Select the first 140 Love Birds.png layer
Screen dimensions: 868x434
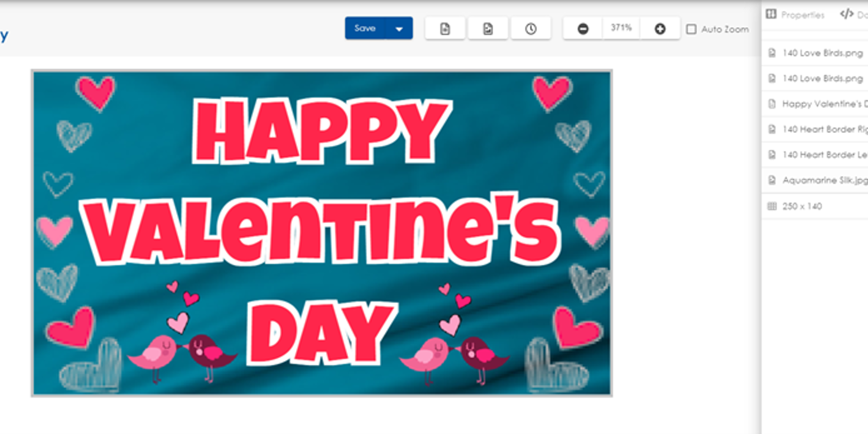click(x=822, y=53)
